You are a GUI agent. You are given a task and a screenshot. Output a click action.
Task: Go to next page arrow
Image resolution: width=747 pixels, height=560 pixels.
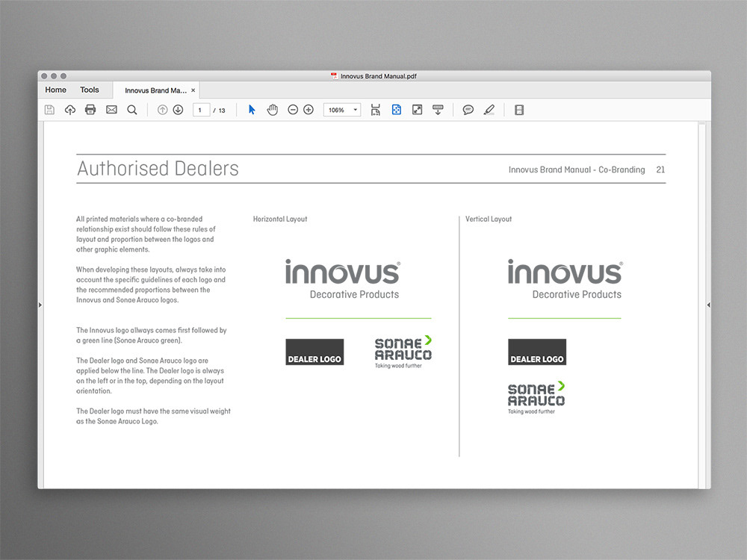(x=179, y=110)
